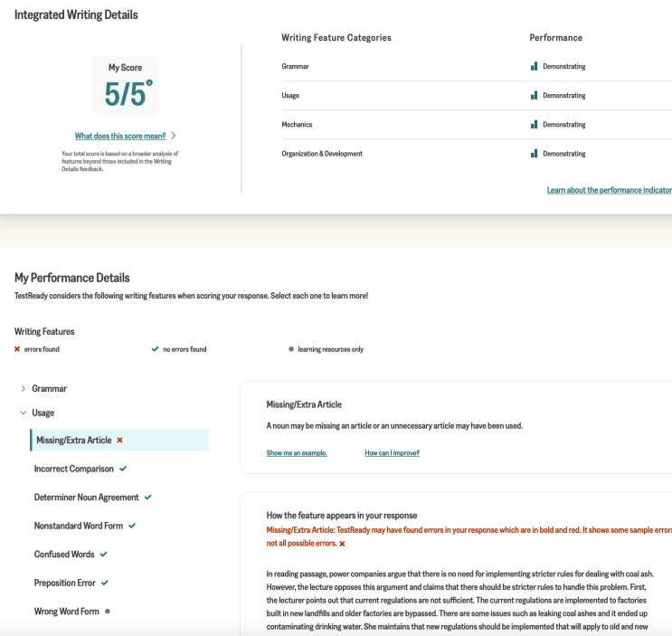Image resolution: width=672 pixels, height=636 pixels.
Task: Click the Performance column header
Action: [x=556, y=38]
